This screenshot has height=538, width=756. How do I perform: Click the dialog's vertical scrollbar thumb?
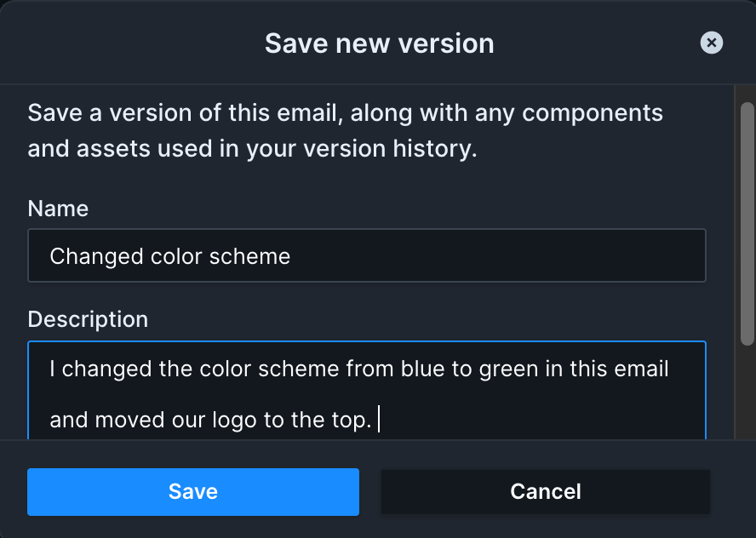[x=747, y=224]
